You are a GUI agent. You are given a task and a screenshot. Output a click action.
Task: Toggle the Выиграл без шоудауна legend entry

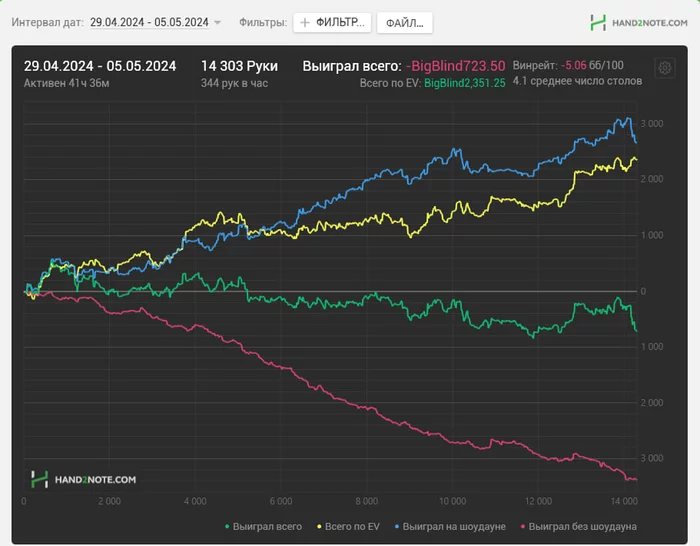[582, 525]
